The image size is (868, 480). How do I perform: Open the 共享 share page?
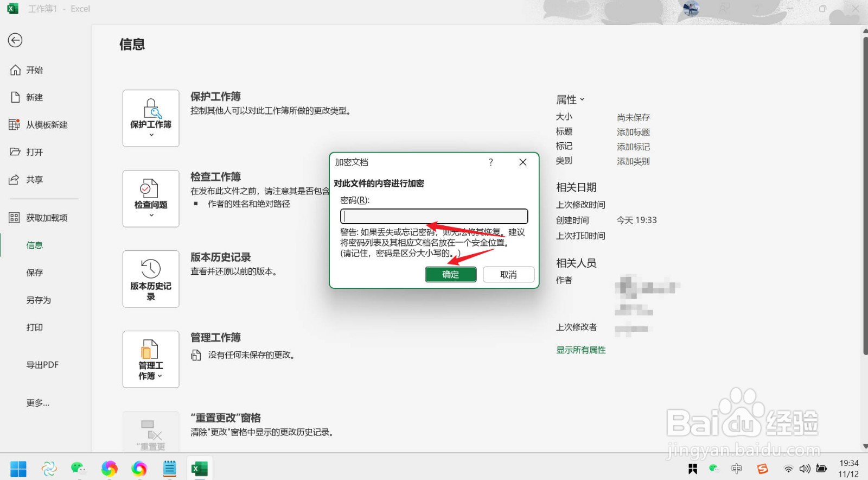(x=35, y=180)
